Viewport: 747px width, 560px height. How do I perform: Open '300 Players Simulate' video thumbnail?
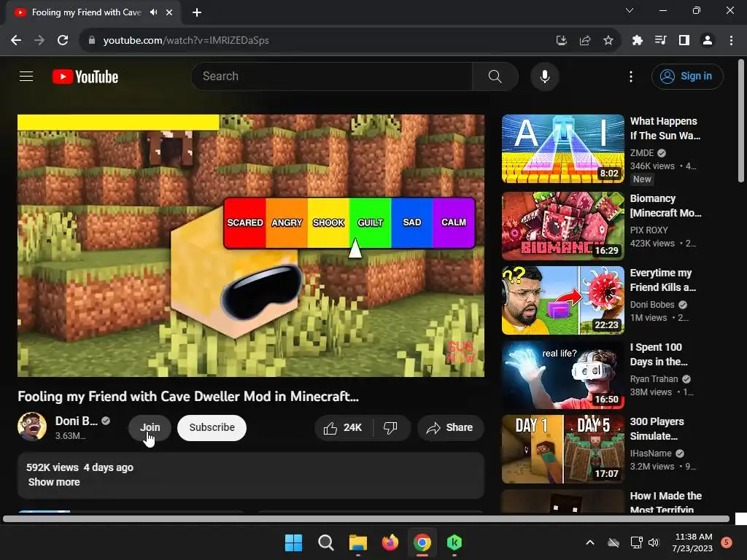point(562,449)
